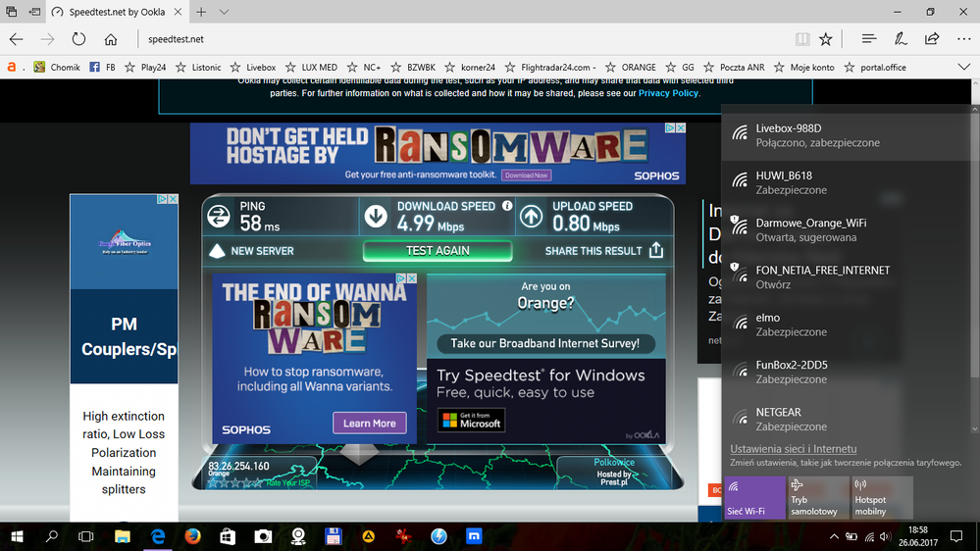Go to the browser home page icon
The image size is (980, 551).
point(111,39)
